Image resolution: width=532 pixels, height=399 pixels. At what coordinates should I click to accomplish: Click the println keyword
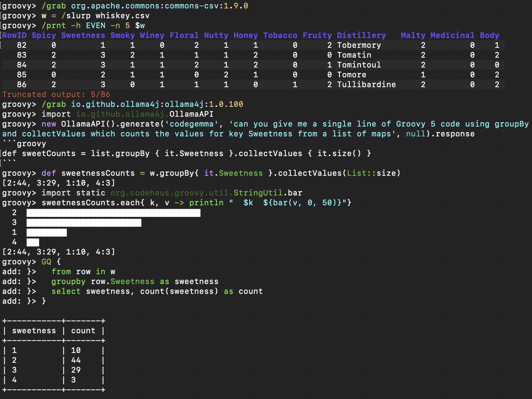click(x=206, y=203)
